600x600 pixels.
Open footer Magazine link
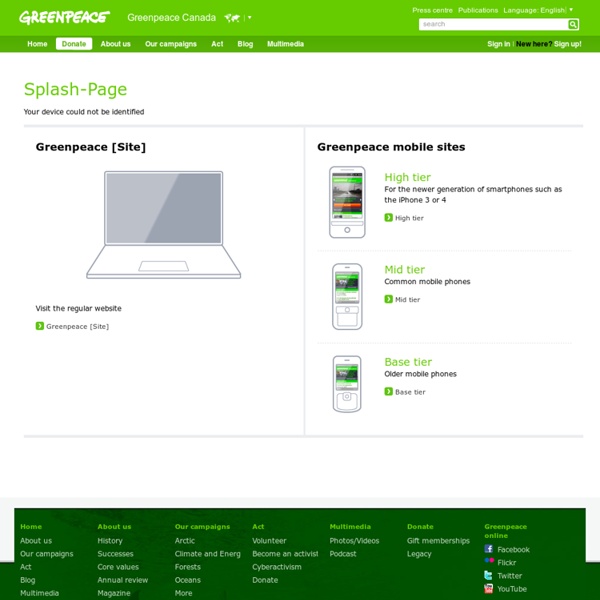[x=114, y=593]
